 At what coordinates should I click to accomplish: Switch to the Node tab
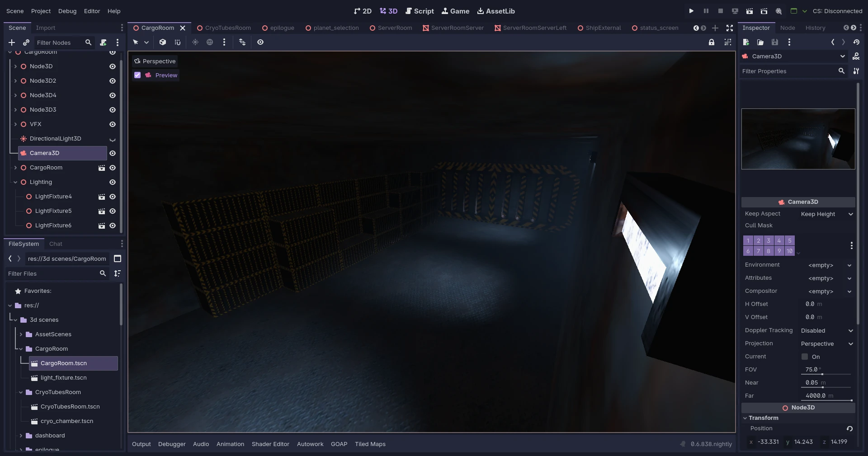788,28
